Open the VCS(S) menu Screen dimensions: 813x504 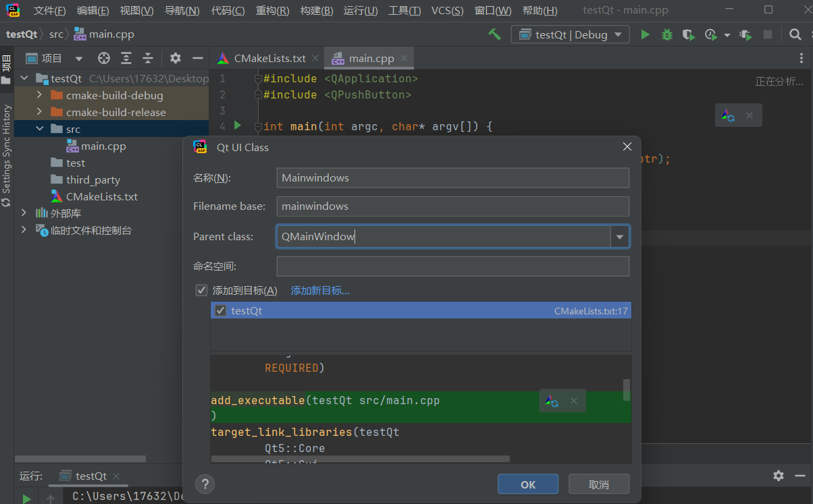tap(448, 11)
